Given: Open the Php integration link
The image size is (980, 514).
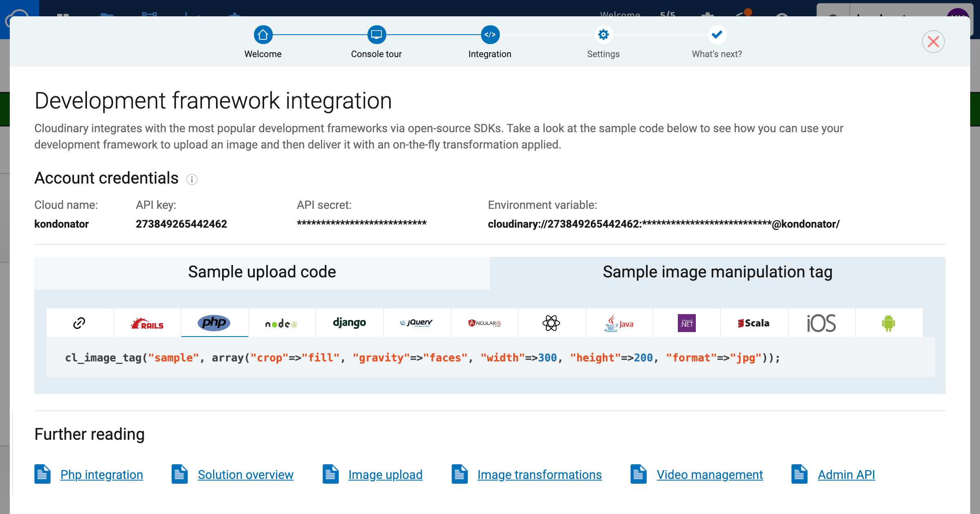Looking at the screenshot, I should pyautogui.click(x=102, y=475).
